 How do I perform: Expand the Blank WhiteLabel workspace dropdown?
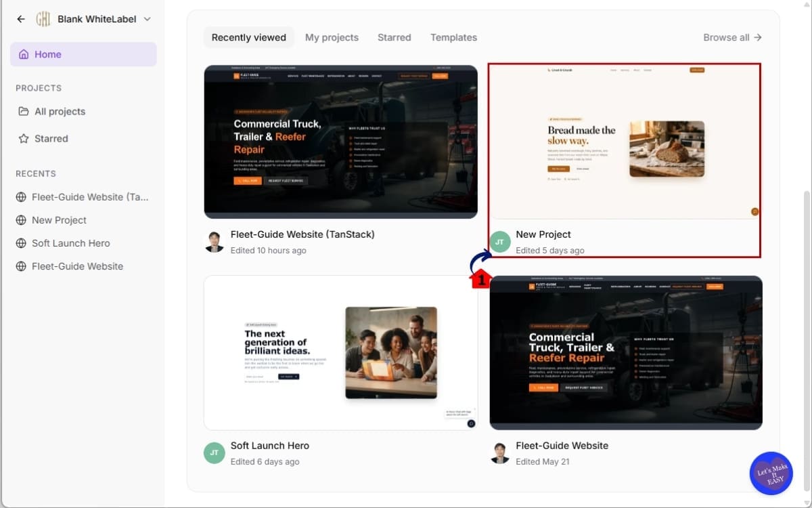click(x=148, y=19)
